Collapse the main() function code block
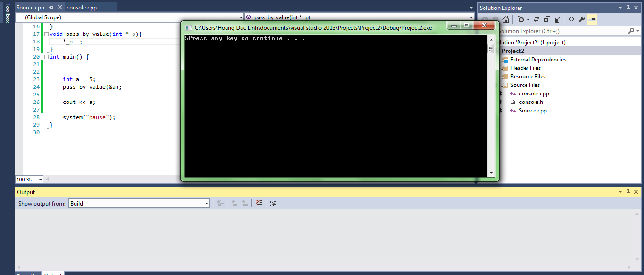644x275 pixels. coord(46,57)
